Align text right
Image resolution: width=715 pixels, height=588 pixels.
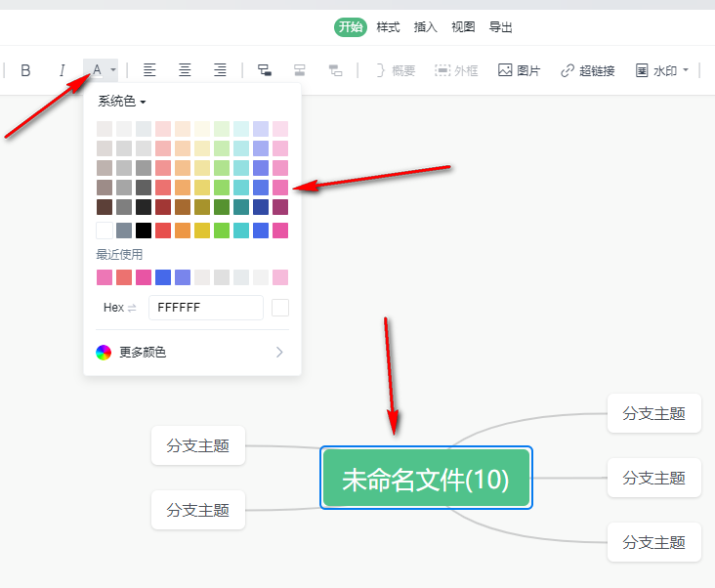[220, 70]
